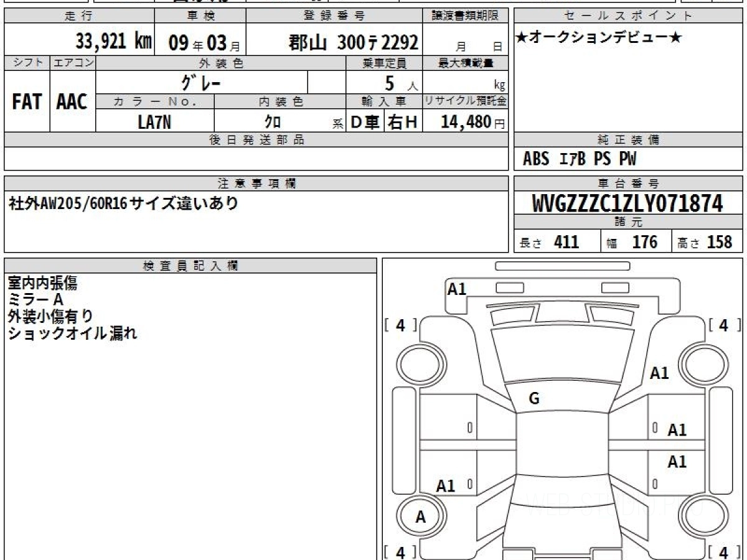This screenshot has height=560, width=747.
Task: Select the シフト column header
Action: pos(27,63)
